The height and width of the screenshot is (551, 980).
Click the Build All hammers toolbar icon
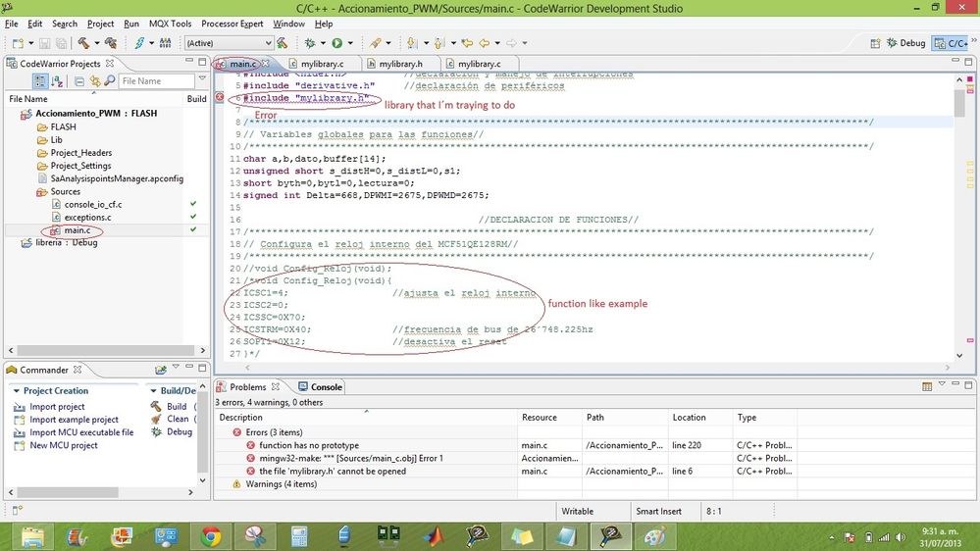pyautogui.click(x=111, y=43)
